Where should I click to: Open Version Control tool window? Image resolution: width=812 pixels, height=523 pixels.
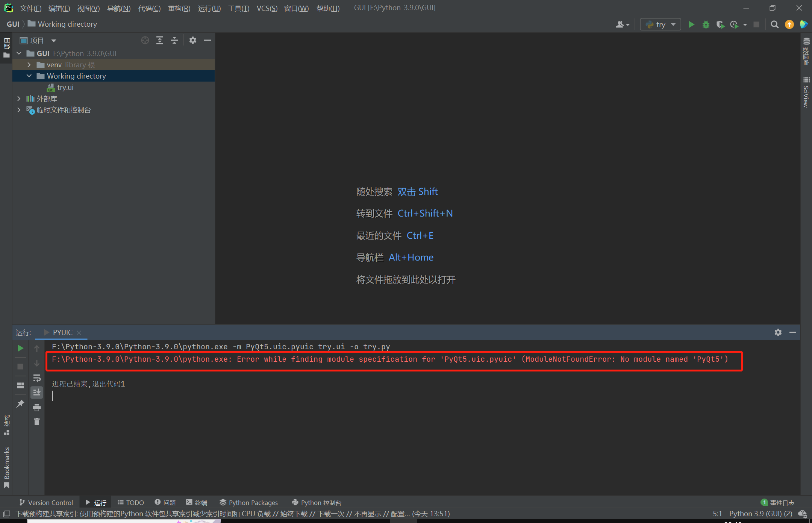pos(46,503)
